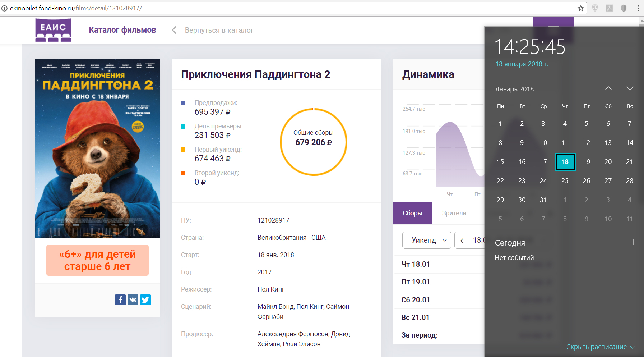Switch to Сборы tab

tap(412, 213)
